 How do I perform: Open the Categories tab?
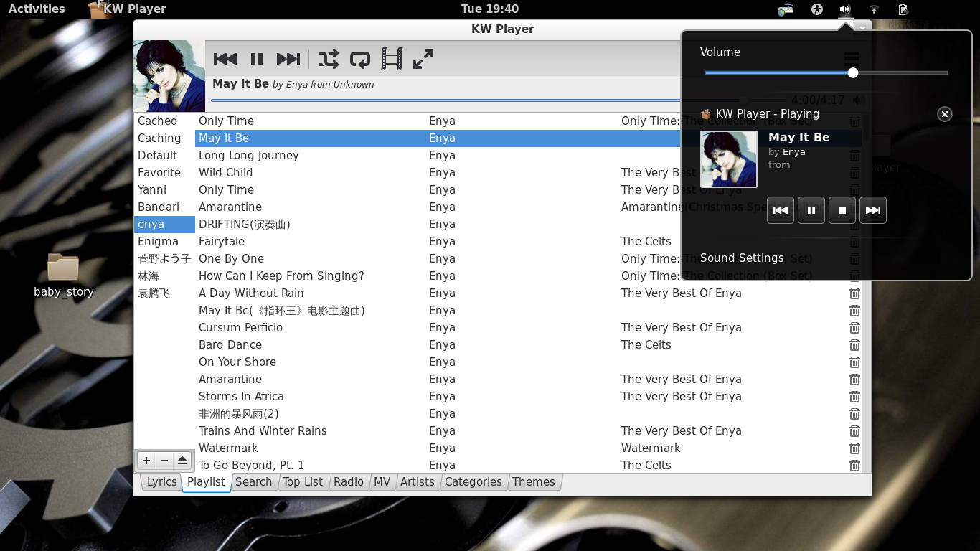click(x=473, y=482)
